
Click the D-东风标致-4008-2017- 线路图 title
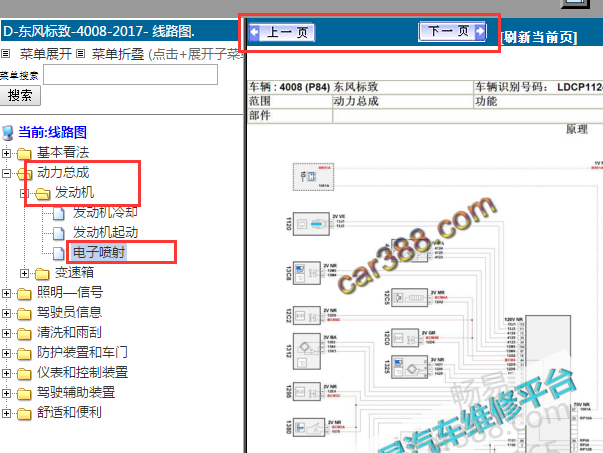tap(99, 31)
